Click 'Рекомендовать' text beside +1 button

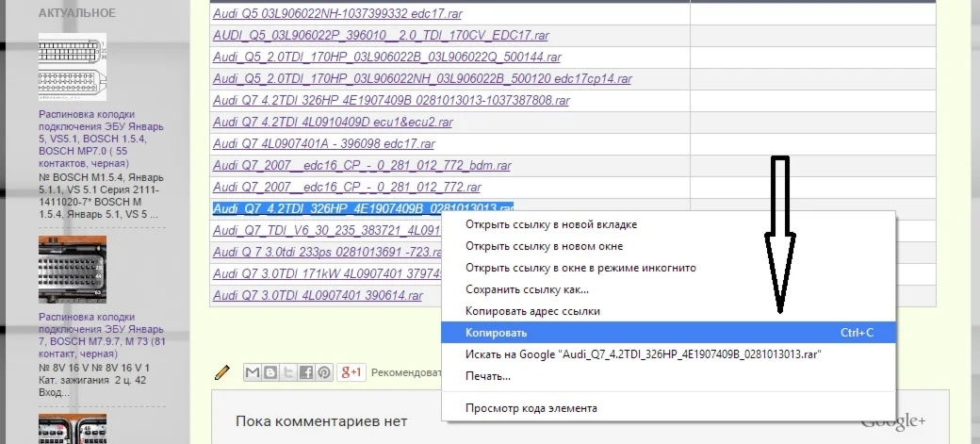pos(406,372)
